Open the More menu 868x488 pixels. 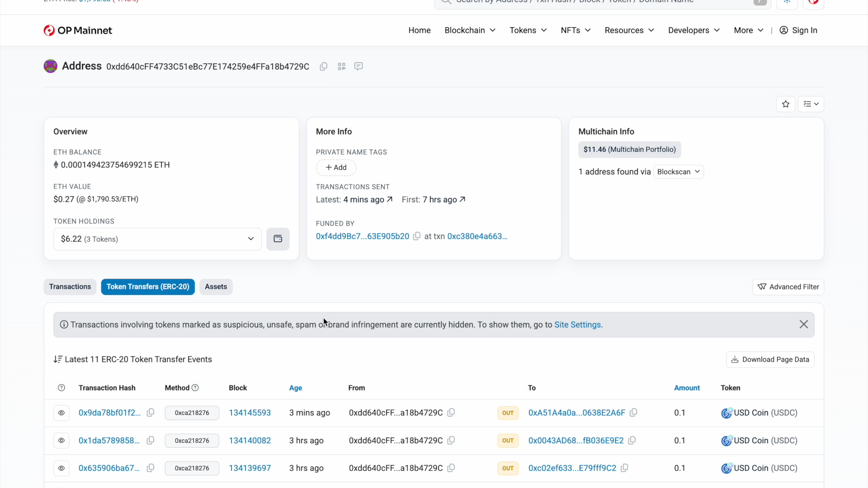coord(749,30)
